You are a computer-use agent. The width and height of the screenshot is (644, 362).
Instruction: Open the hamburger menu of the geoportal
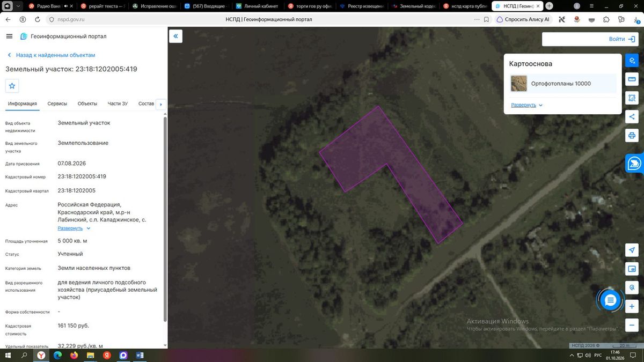pos(9,36)
